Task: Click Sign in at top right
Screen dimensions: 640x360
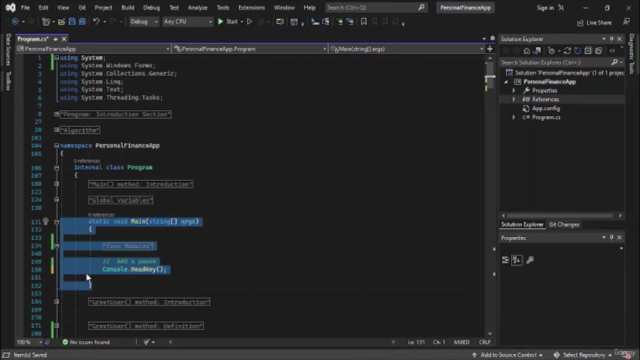Action: (x=545, y=8)
